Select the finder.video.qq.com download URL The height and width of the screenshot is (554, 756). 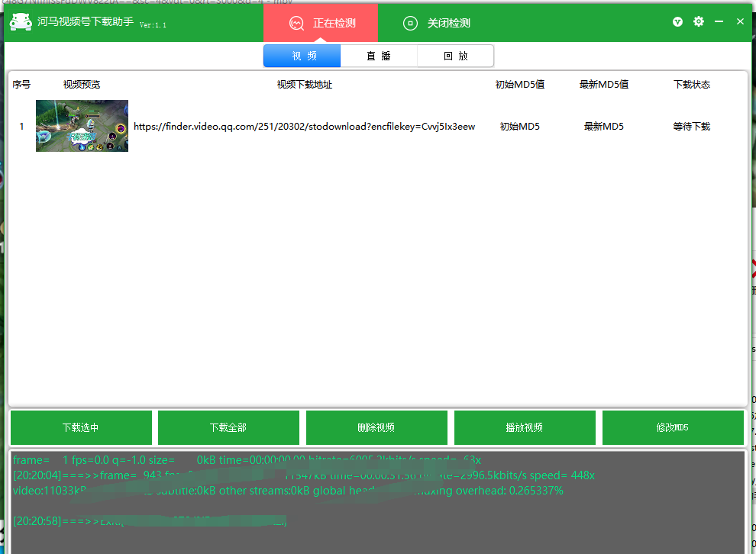(x=304, y=127)
